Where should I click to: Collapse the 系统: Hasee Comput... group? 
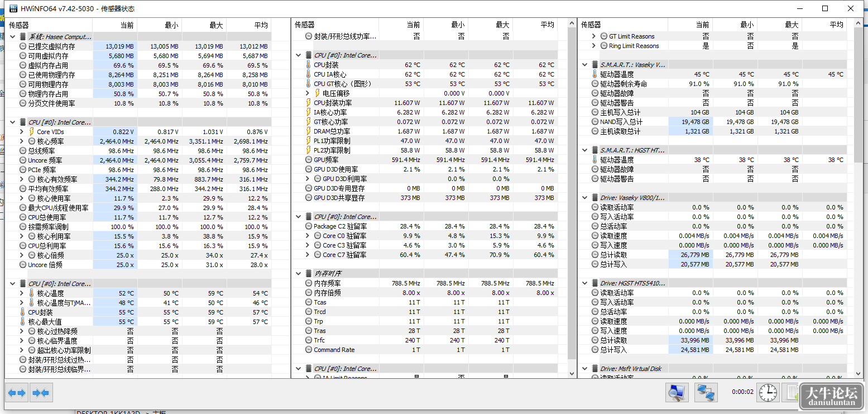pyautogui.click(x=13, y=37)
